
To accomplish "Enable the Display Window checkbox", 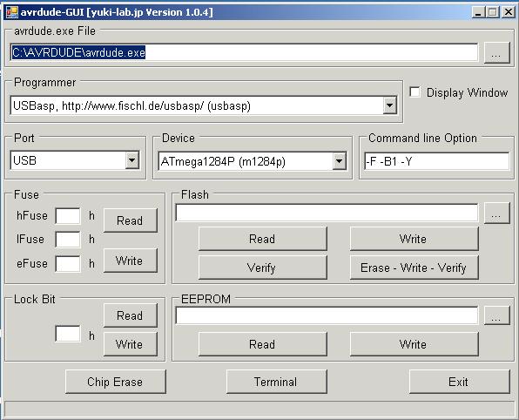I will pos(415,92).
